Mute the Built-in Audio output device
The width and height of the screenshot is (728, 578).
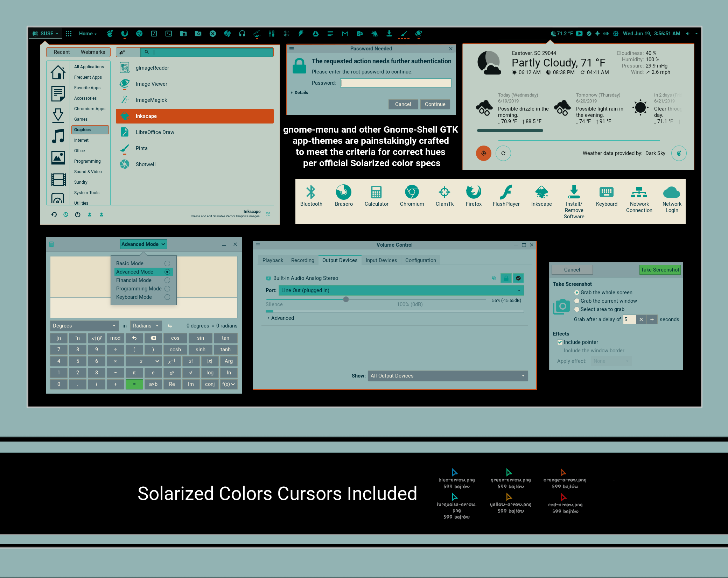coord(494,278)
